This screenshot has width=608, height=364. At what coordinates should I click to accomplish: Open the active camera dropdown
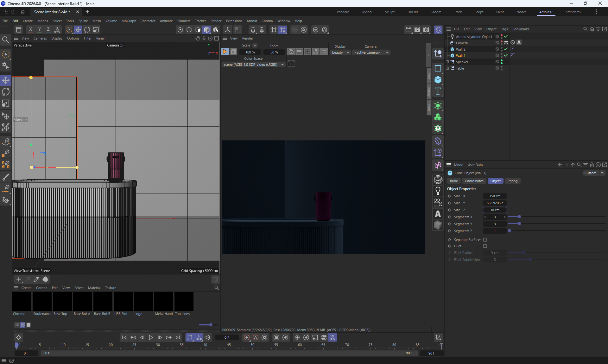(371, 52)
